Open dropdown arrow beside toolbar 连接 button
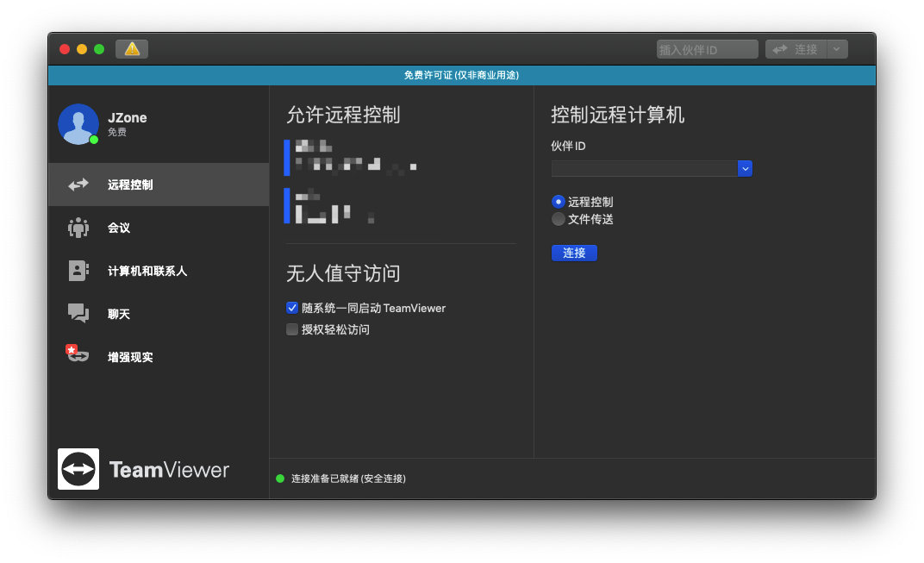Viewport: 924px width, 563px height. tap(837, 49)
